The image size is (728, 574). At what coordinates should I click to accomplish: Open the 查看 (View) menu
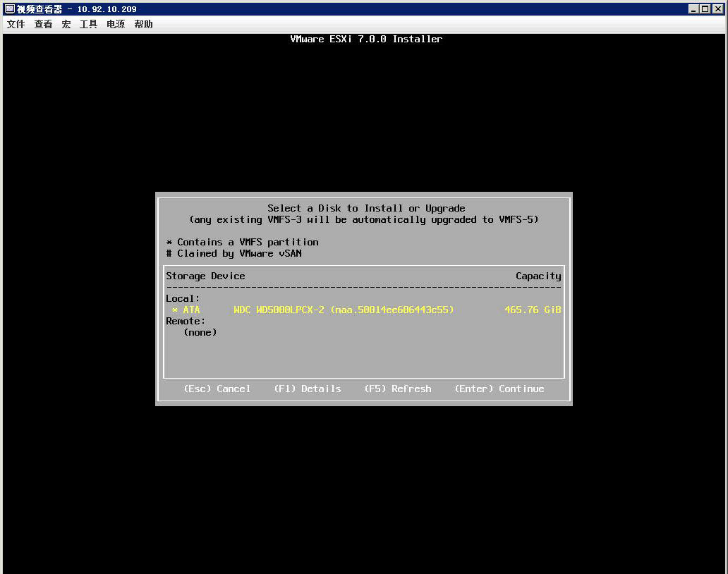42,23
